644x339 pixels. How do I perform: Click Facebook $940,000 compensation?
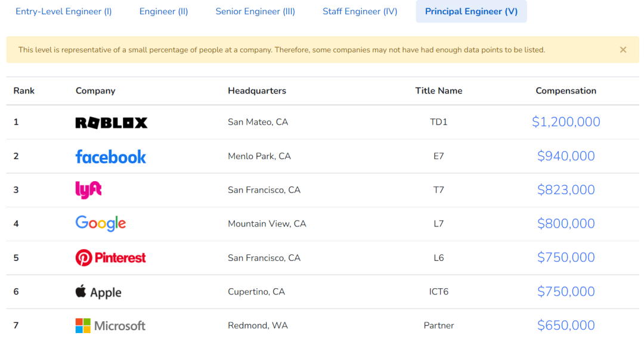(566, 156)
